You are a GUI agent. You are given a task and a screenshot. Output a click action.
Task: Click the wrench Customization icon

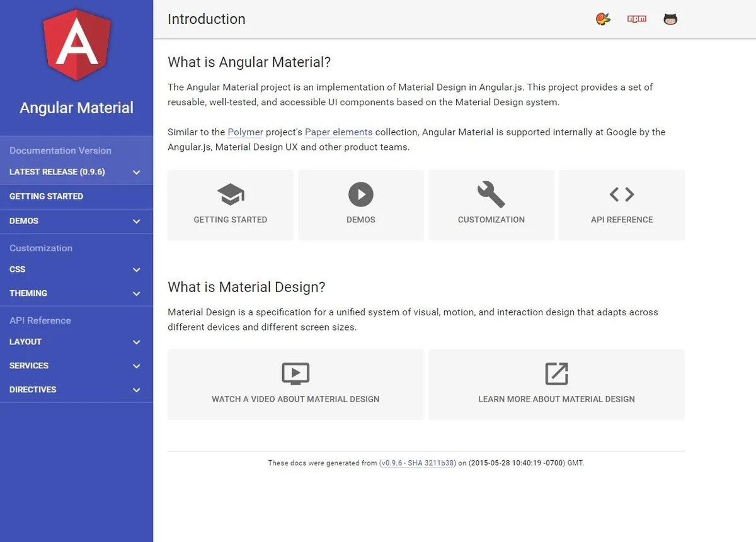[491, 195]
